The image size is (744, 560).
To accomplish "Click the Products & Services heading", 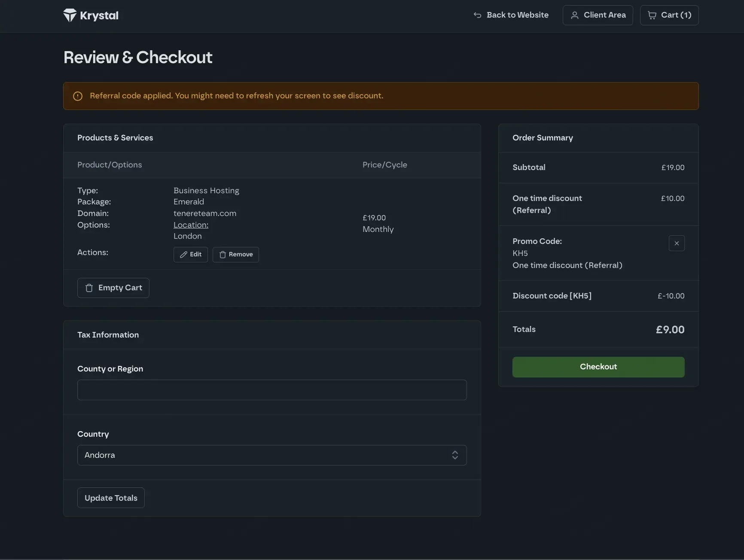I will [115, 138].
